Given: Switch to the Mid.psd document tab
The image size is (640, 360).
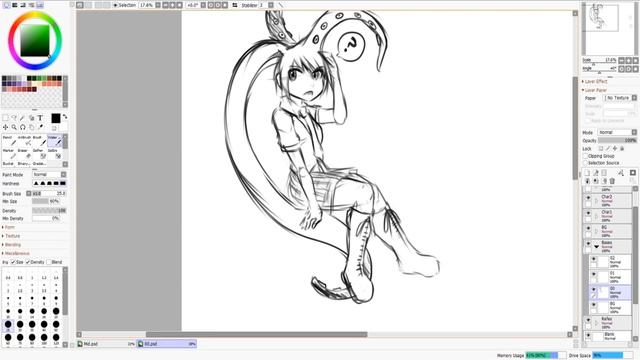Looking at the screenshot, I should click(x=106, y=344).
